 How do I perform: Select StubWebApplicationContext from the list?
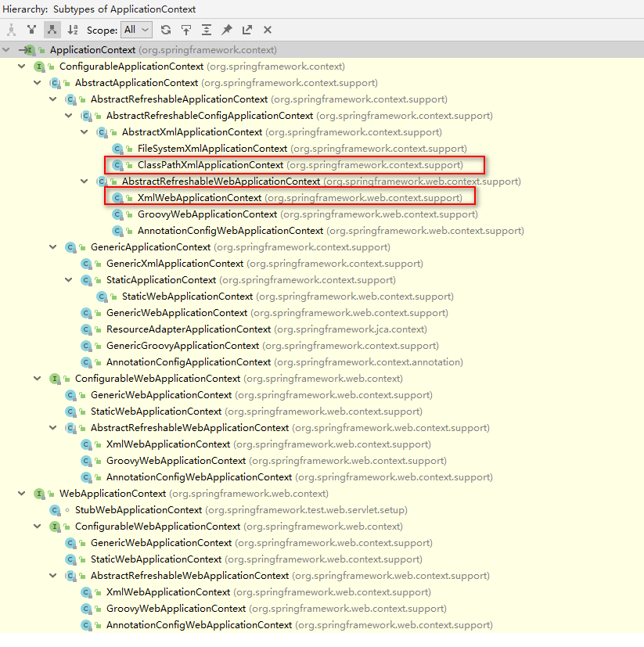coord(139,509)
